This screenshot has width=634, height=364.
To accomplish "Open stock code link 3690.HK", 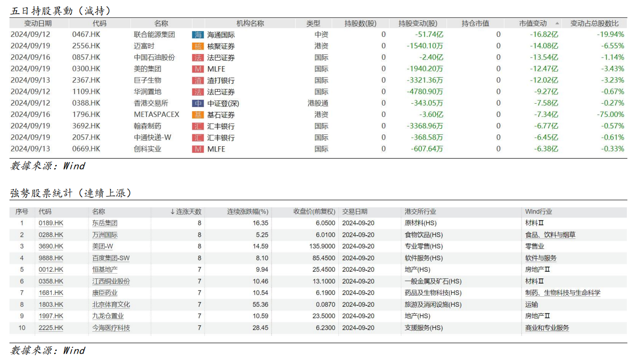I will coord(51,246).
